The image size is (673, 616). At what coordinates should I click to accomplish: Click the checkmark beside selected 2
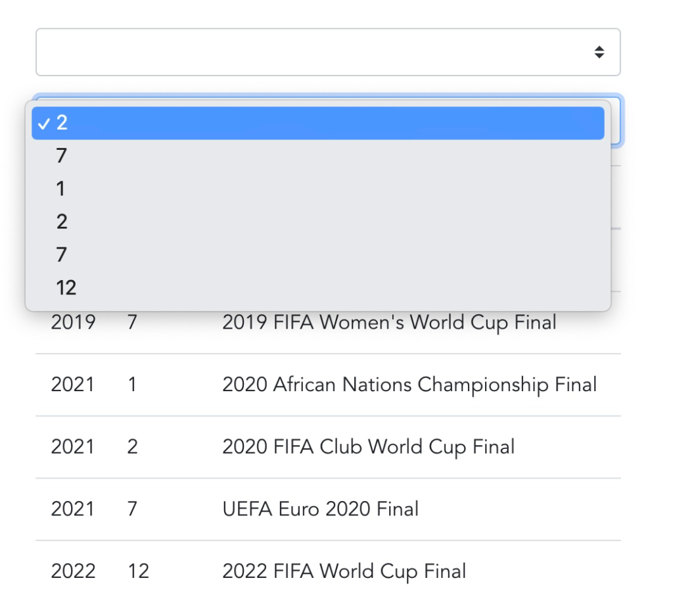click(x=44, y=124)
